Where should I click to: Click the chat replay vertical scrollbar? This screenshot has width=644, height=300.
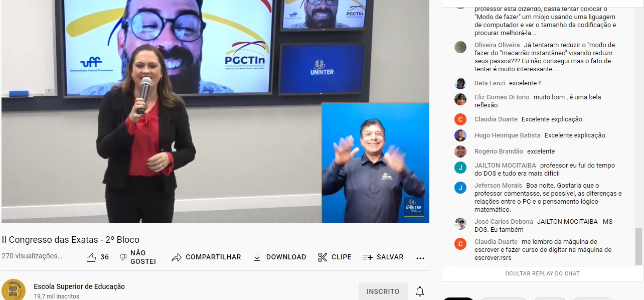(638, 245)
